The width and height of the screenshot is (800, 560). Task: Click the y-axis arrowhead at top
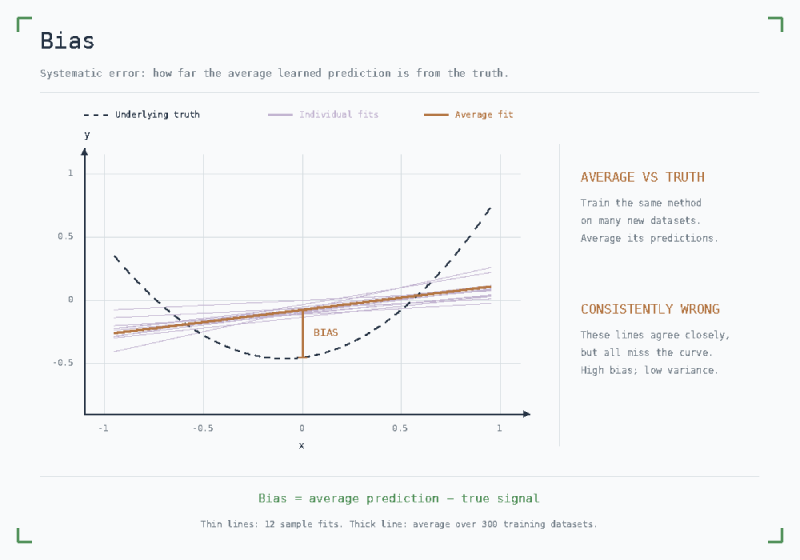pos(85,151)
